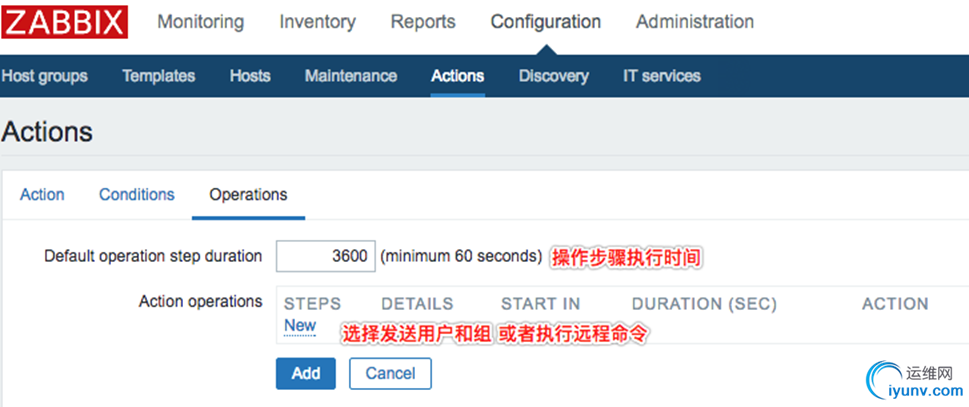Open the Monitoring menu
The height and width of the screenshot is (407, 969).
pos(200,22)
